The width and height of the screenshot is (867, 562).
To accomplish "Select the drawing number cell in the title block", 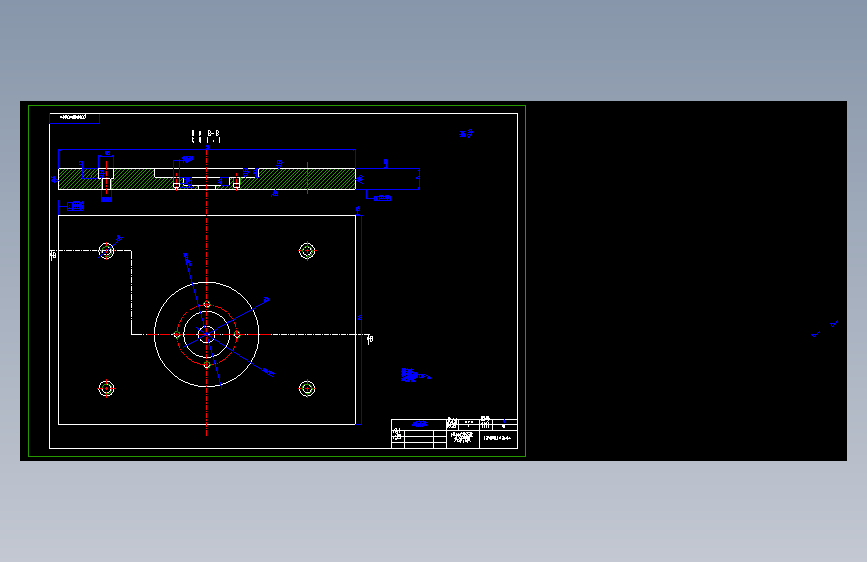I will click(498, 438).
